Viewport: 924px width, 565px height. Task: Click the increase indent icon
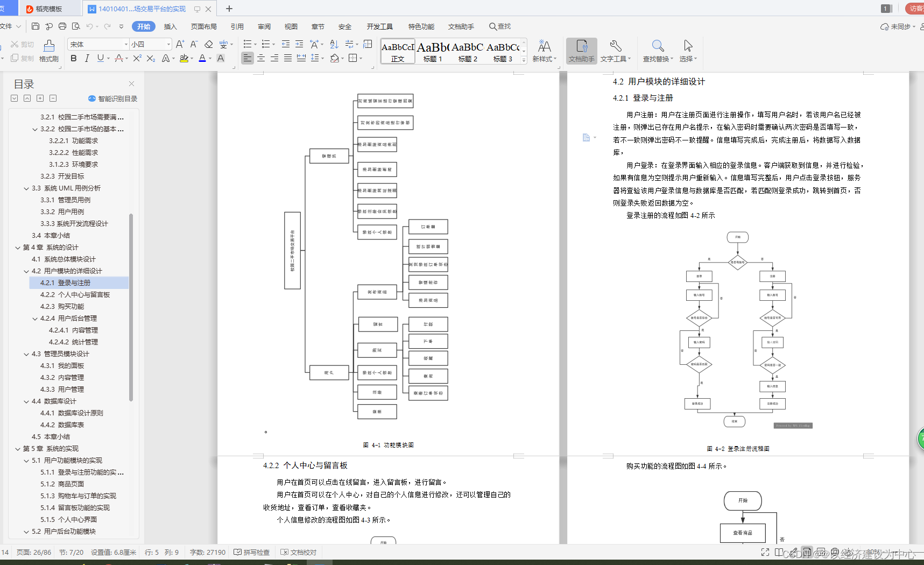(299, 44)
